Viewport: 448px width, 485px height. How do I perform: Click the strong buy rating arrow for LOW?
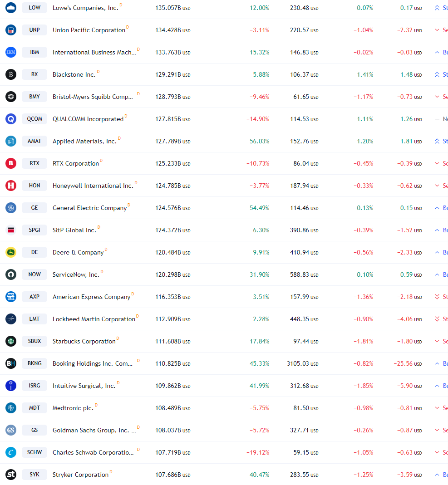(x=437, y=8)
